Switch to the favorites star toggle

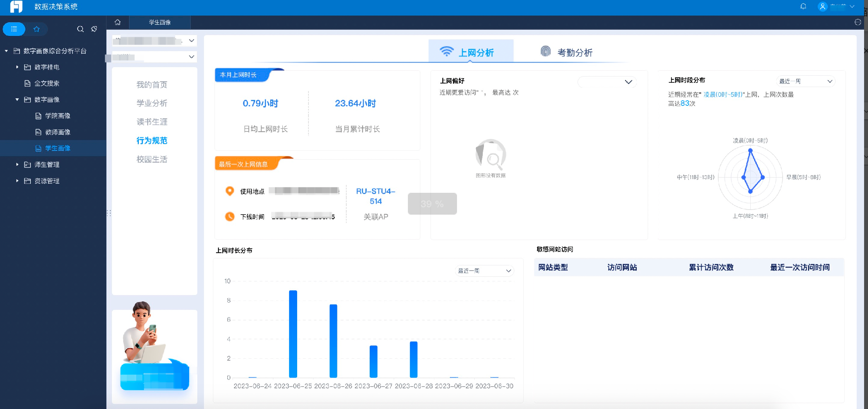point(37,29)
